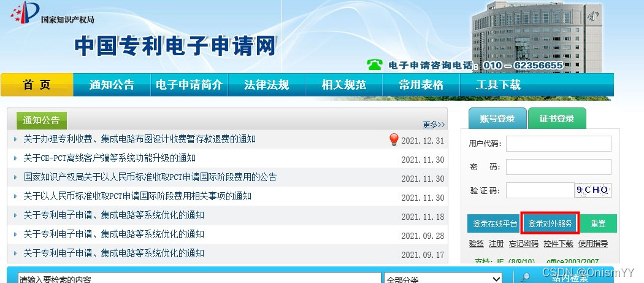Click the captcha image 9CHQ
The width and height of the screenshot is (644, 283).
(x=592, y=190)
